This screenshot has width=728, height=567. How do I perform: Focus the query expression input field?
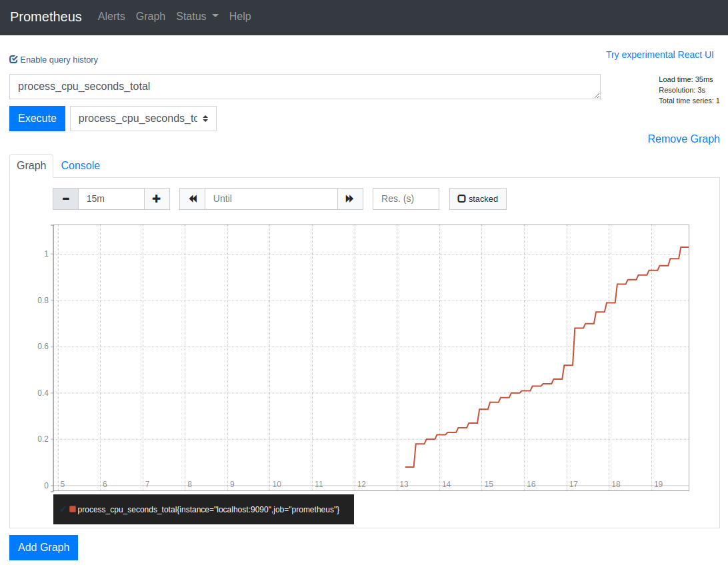[x=305, y=87]
